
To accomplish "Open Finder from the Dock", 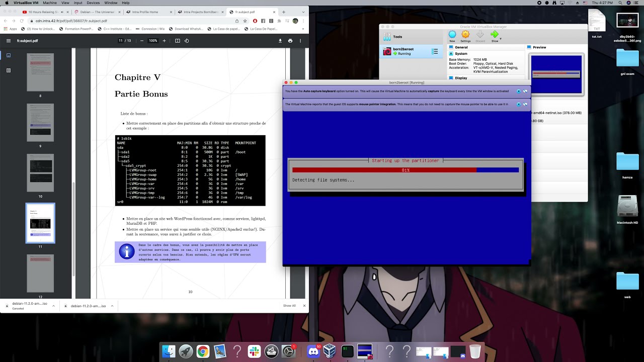I will pos(169,351).
